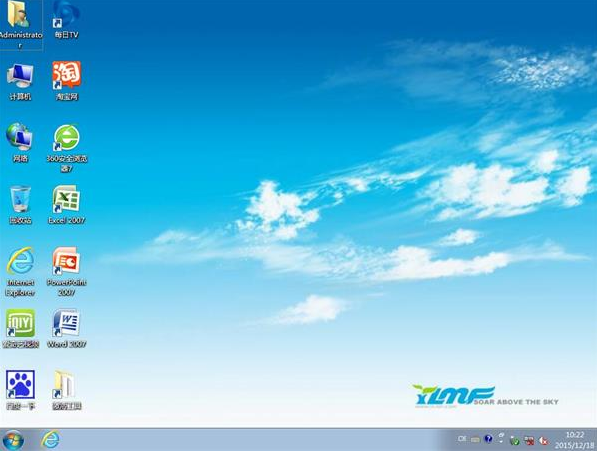This screenshot has width=597, height=453.
Task: Open the blue TV shortcut icon
Action: (x=67, y=20)
